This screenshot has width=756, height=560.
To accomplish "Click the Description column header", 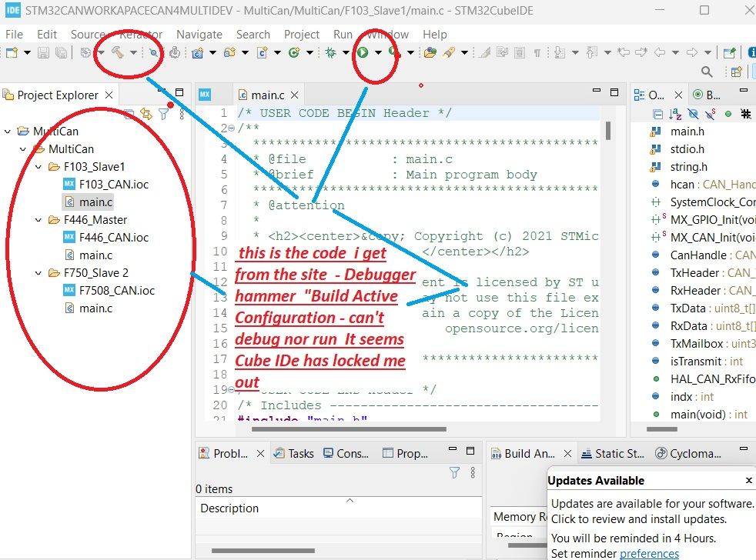I will 229,508.
